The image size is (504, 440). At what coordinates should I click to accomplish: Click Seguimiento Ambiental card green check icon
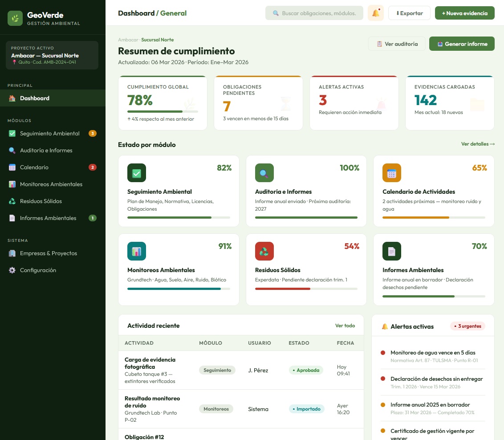click(x=137, y=173)
